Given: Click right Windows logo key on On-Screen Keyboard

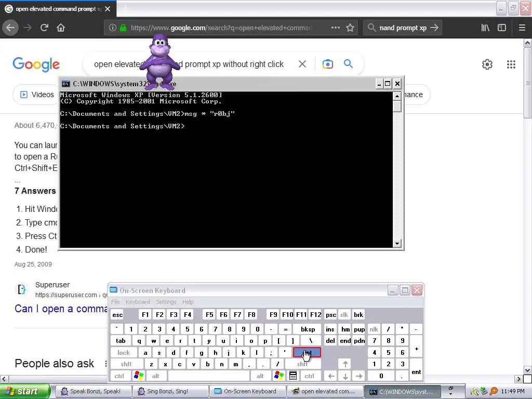Looking at the screenshot, I should 279,376.
